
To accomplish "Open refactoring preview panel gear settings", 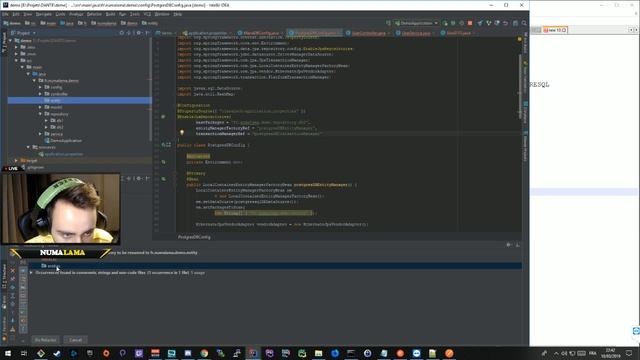I will point(509,245).
